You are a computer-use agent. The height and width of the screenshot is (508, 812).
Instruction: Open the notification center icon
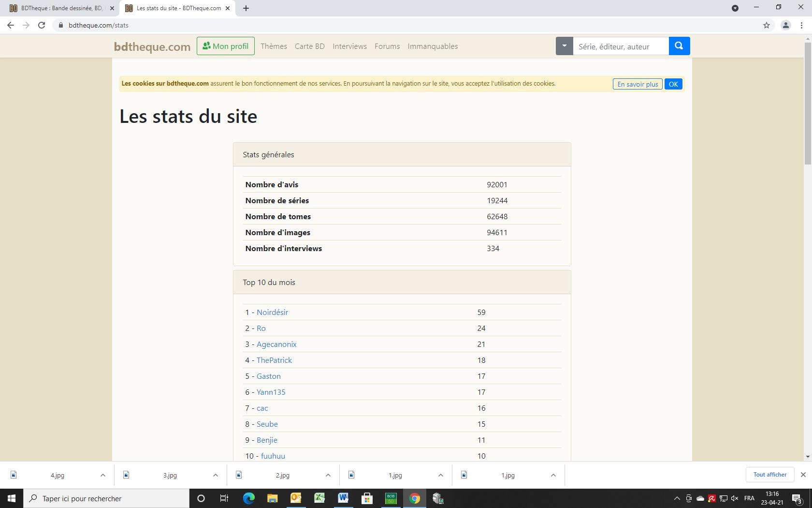[x=797, y=498]
